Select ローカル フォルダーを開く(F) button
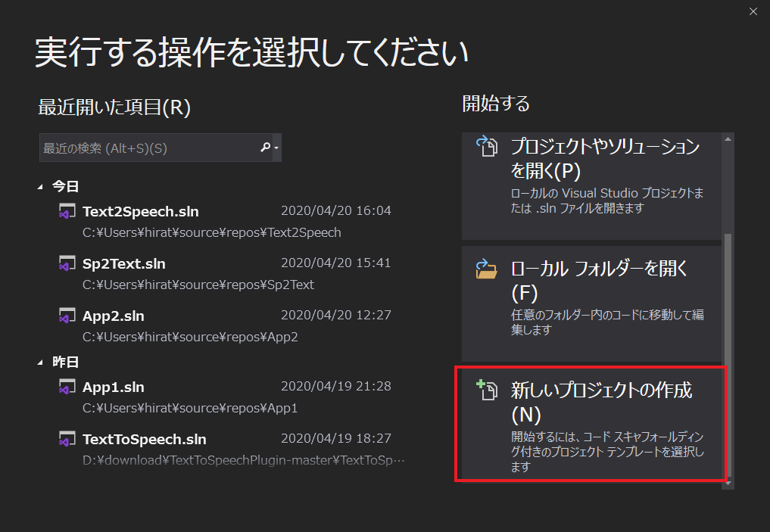This screenshot has height=532, width=770. 592,303
